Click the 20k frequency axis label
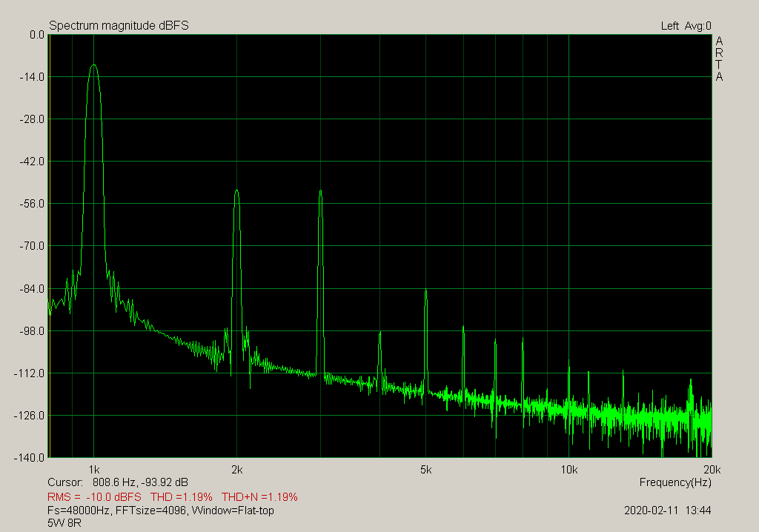The height and width of the screenshot is (532, 759). tap(712, 470)
